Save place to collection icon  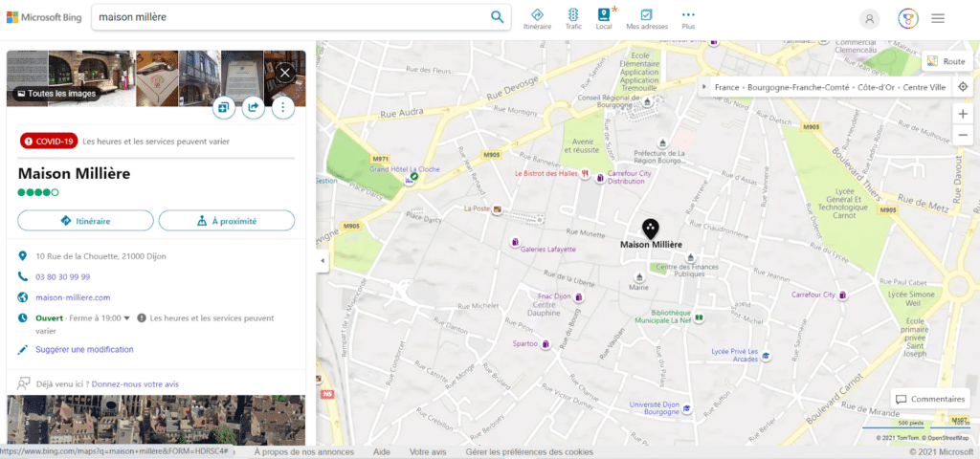pos(223,107)
